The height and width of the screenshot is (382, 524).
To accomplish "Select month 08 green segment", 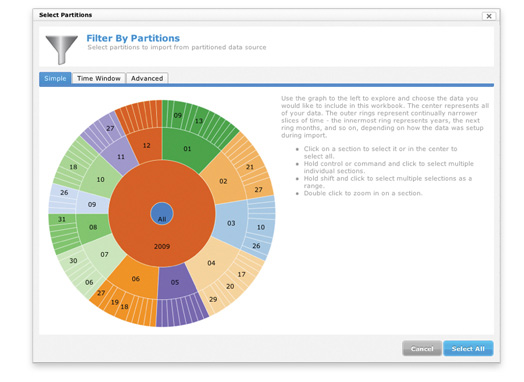I will coord(93,227).
